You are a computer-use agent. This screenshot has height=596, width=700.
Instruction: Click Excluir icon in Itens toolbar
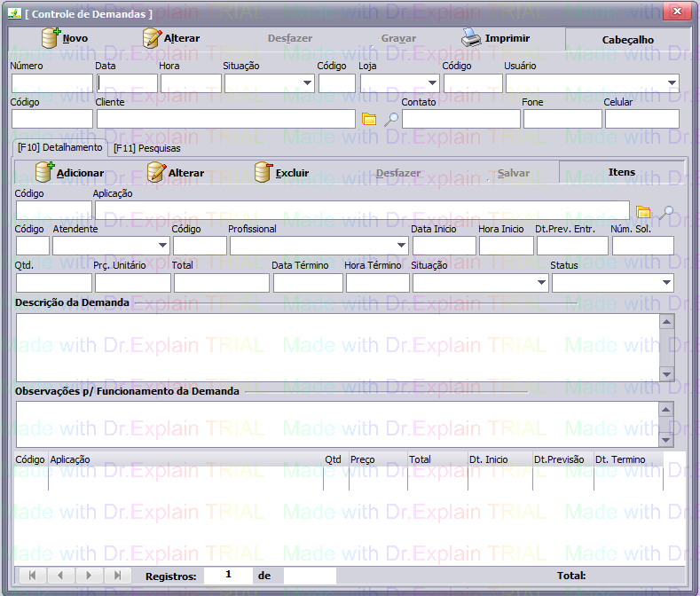(x=263, y=172)
